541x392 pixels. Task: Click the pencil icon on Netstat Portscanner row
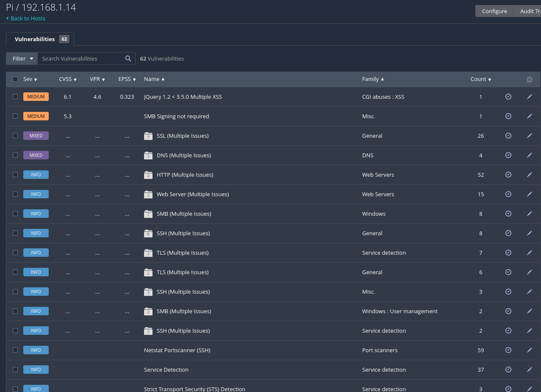[x=529, y=350]
